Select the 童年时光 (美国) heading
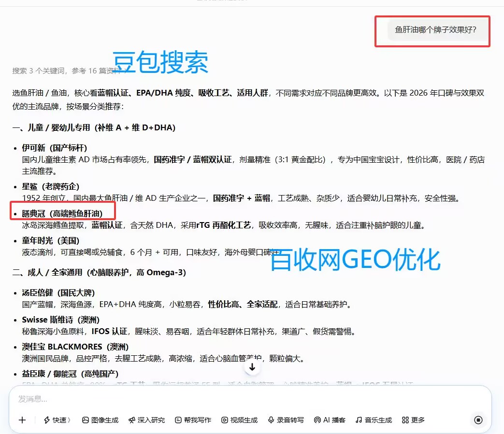The height and width of the screenshot is (434, 504). pos(50,240)
